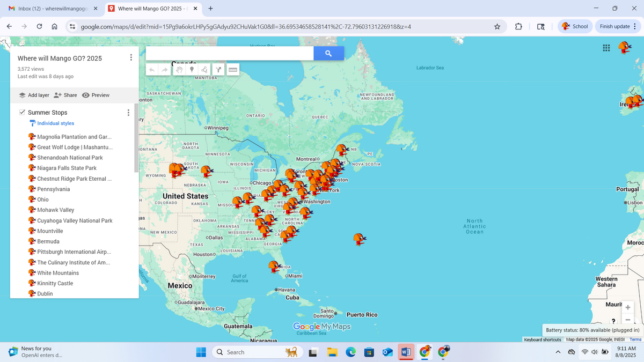Open the Windows Start menu
Image resolution: width=644 pixels, height=362 pixels.
(201, 352)
